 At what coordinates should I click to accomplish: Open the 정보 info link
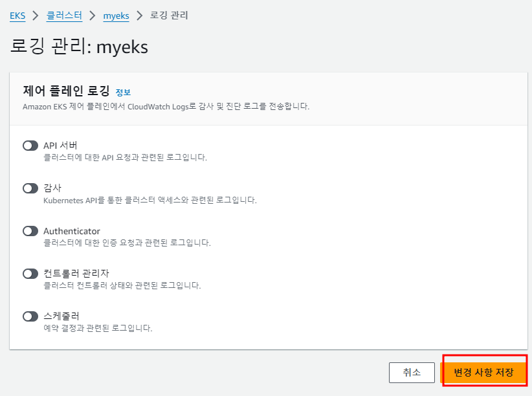(x=123, y=93)
